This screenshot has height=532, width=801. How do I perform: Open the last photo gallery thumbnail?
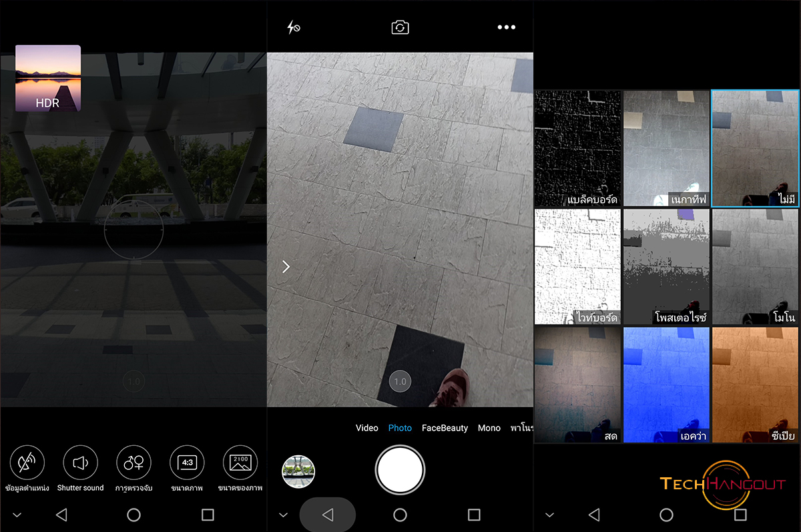tap(298, 472)
